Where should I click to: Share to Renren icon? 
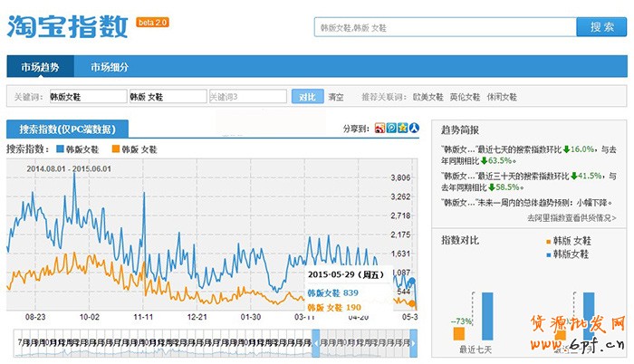(x=414, y=129)
